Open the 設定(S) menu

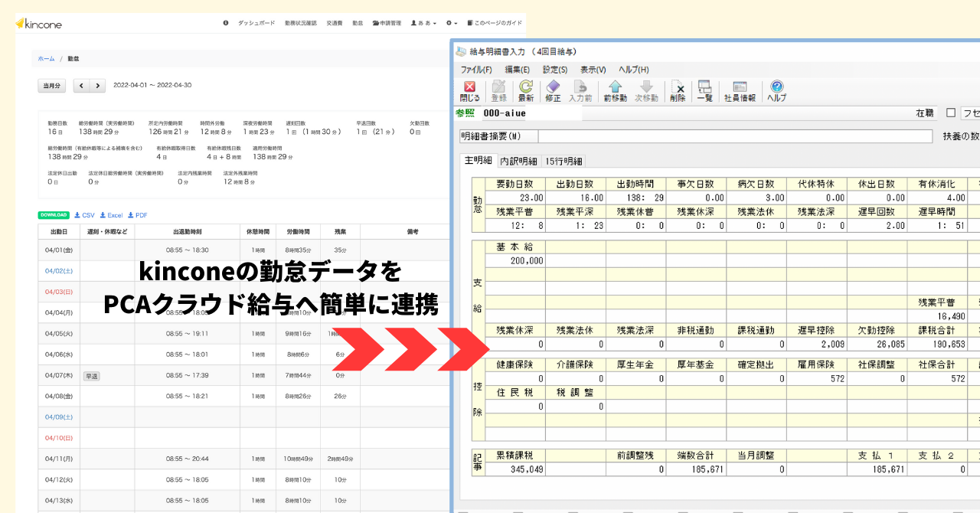(556, 70)
